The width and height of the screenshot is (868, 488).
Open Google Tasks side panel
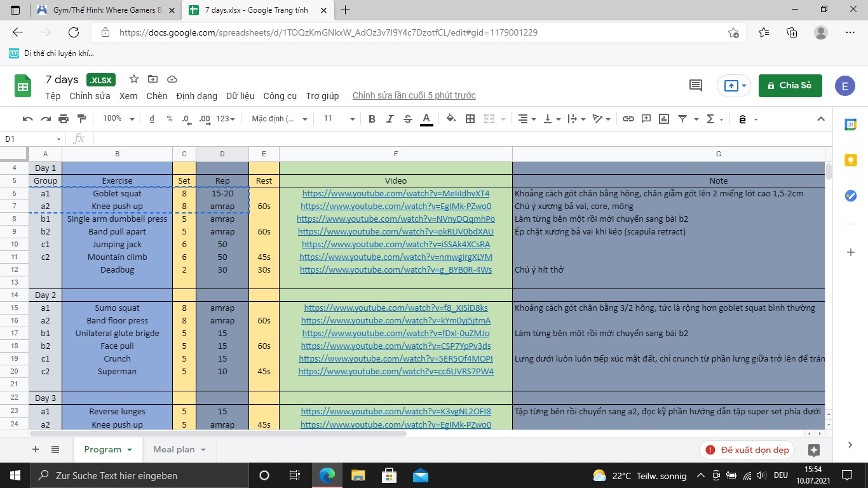point(850,195)
